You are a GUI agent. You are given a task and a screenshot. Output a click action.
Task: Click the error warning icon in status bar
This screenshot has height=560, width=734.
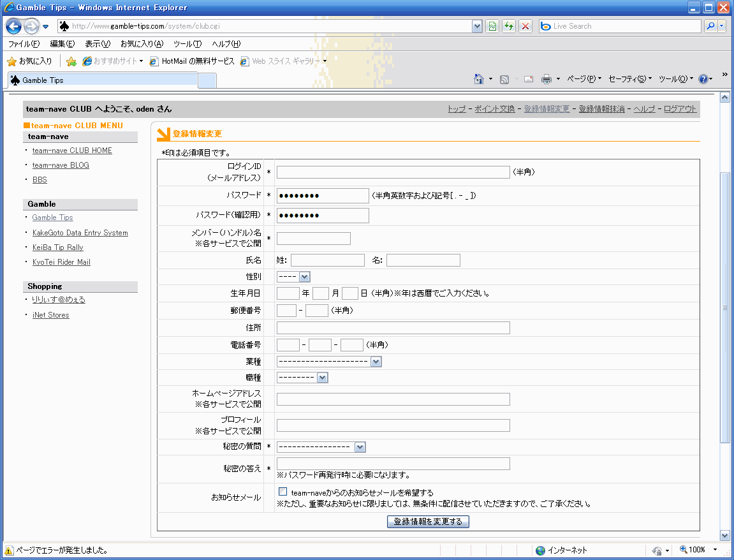click(9, 550)
